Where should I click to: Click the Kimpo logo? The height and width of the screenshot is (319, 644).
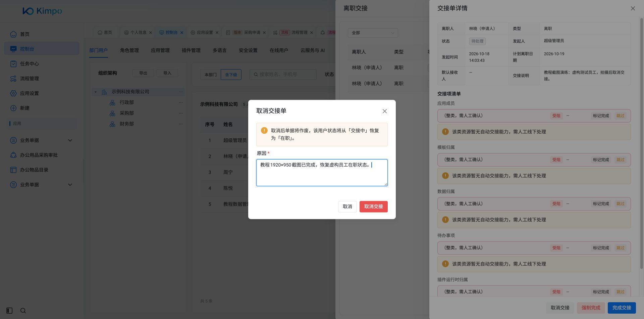pyautogui.click(x=42, y=11)
